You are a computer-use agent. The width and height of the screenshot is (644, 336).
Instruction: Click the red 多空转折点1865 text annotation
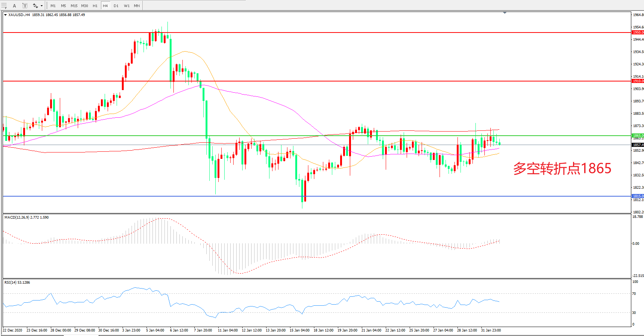pos(562,169)
